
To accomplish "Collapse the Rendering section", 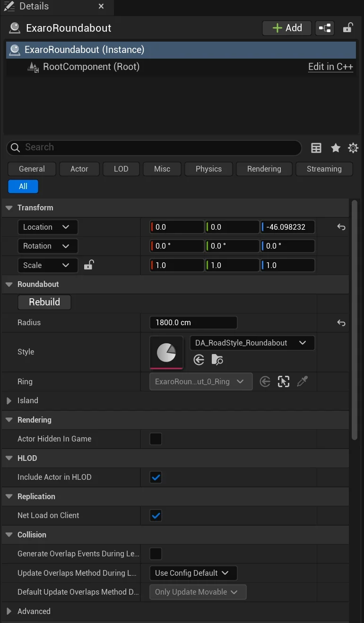I will coord(9,420).
